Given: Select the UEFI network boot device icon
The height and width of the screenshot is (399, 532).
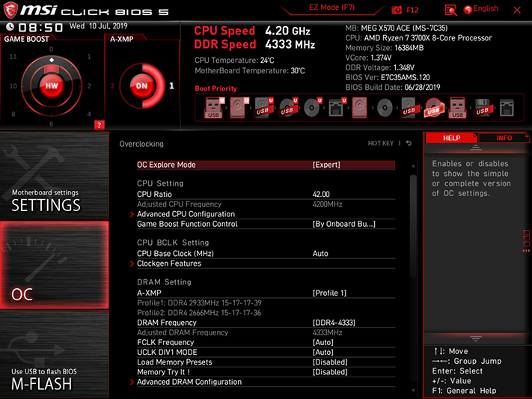Looking at the screenshot, I should point(337,108).
